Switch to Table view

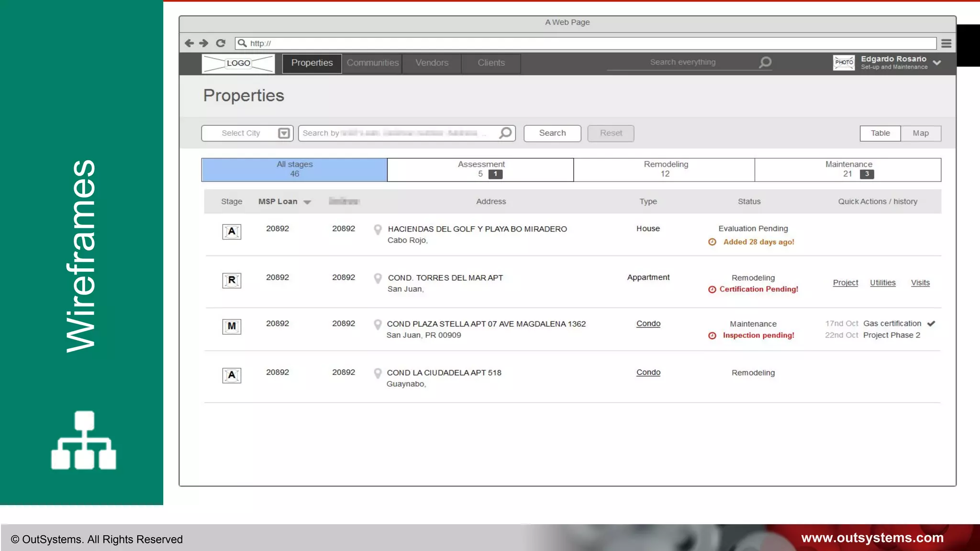point(880,133)
